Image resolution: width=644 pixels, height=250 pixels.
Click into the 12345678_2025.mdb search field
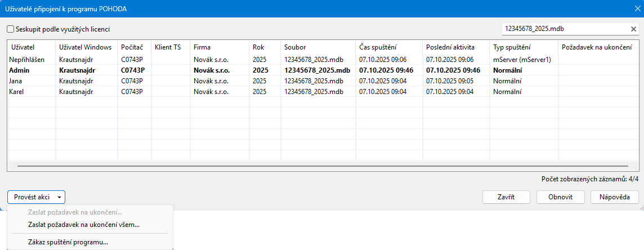pyautogui.click(x=563, y=29)
